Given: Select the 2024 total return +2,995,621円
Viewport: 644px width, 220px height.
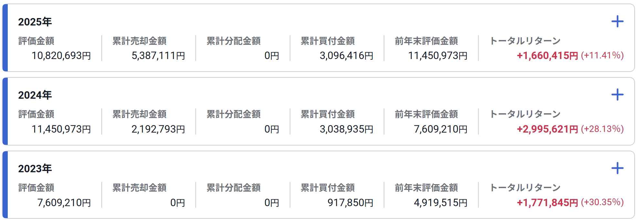Looking at the screenshot, I should (547, 129).
